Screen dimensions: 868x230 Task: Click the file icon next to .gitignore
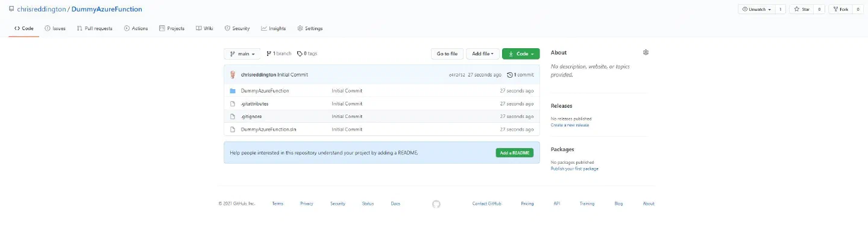click(x=233, y=116)
